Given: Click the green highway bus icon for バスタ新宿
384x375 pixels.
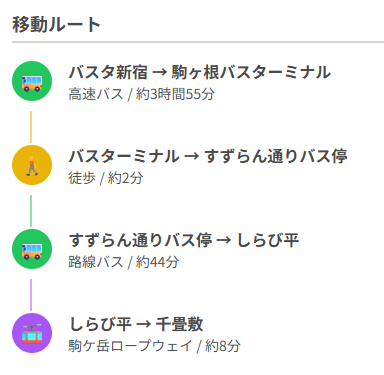Looking at the screenshot, I should pyautogui.click(x=32, y=81).
